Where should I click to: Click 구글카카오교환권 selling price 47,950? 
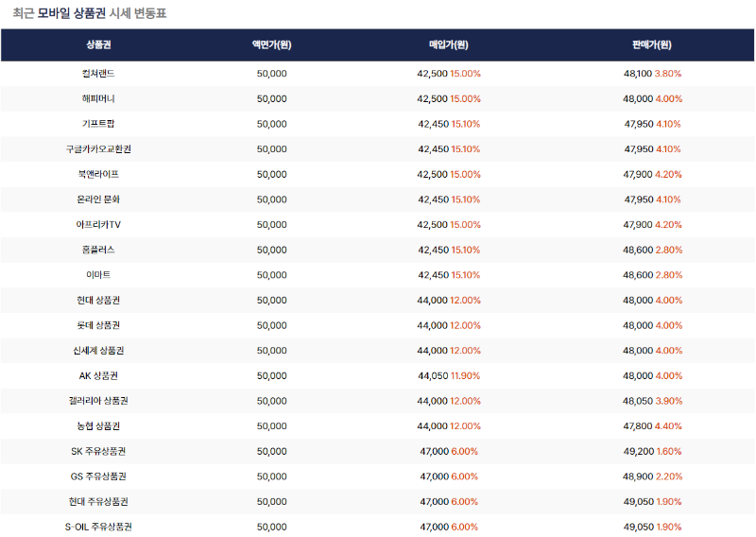pos(639,149)
